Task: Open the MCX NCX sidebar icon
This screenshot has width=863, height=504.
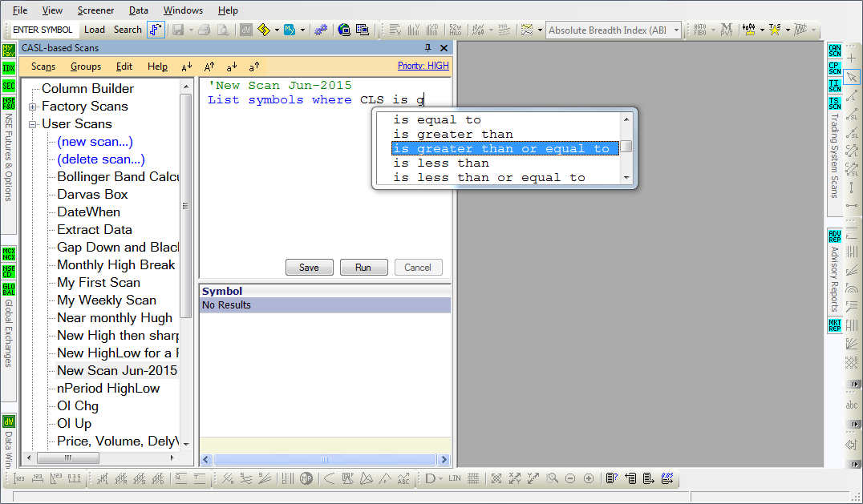Action: pos(8,254)
